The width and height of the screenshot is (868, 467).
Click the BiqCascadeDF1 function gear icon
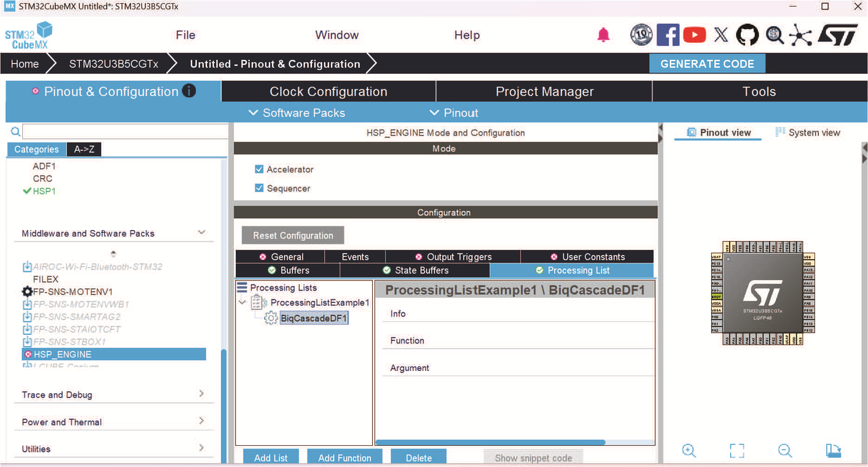271,318
